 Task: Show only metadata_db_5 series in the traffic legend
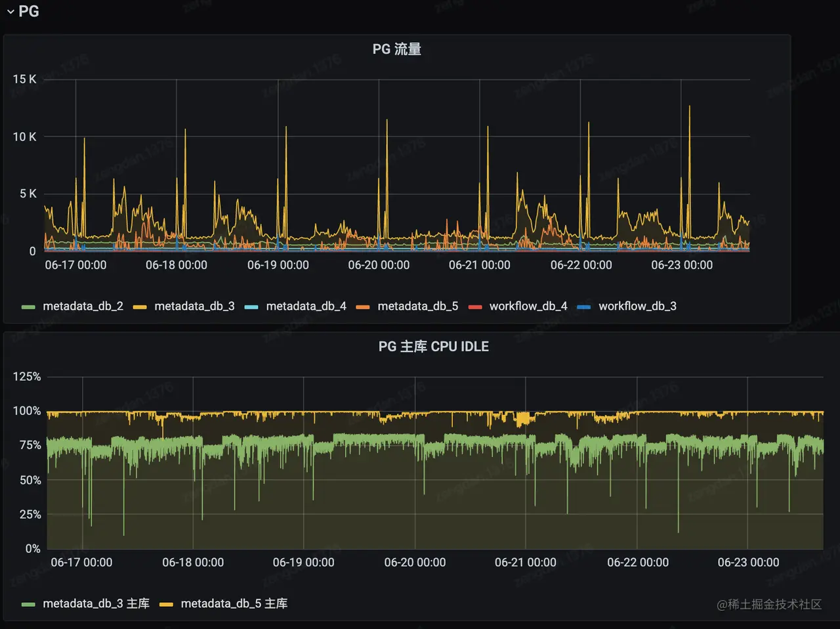click(417, 306)
